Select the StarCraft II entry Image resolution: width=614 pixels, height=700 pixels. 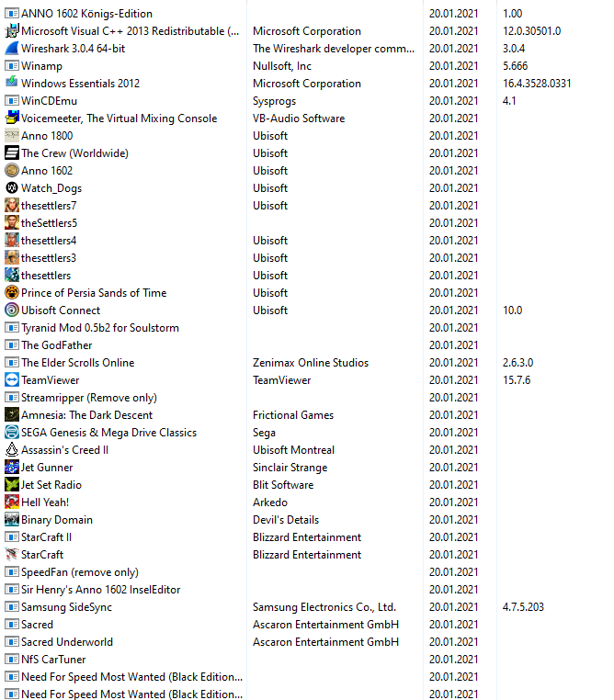pyautogui.click(x=47, y=536)
